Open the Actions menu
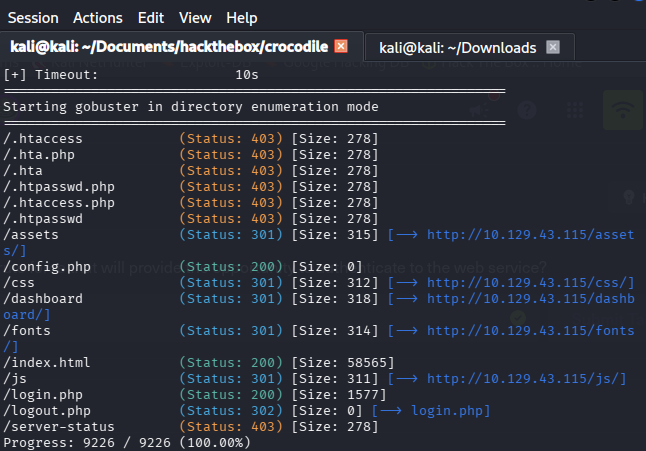646x451 pixels. [x=98, y=18]
